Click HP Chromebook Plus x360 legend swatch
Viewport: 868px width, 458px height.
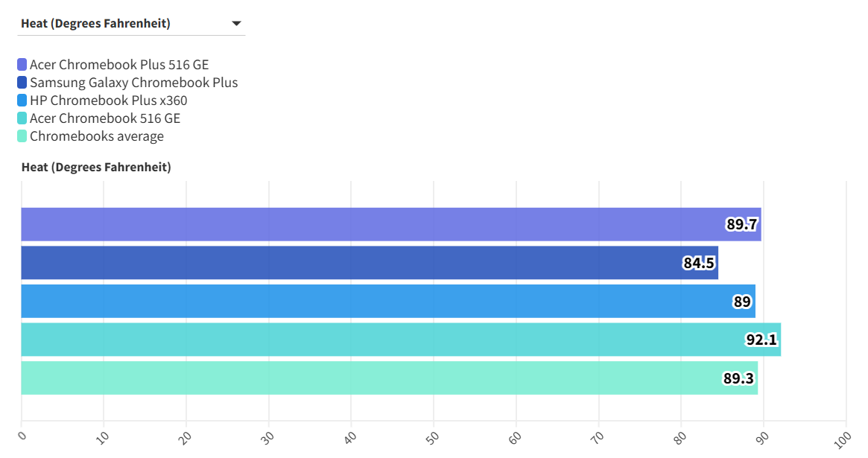coord(22,101)
